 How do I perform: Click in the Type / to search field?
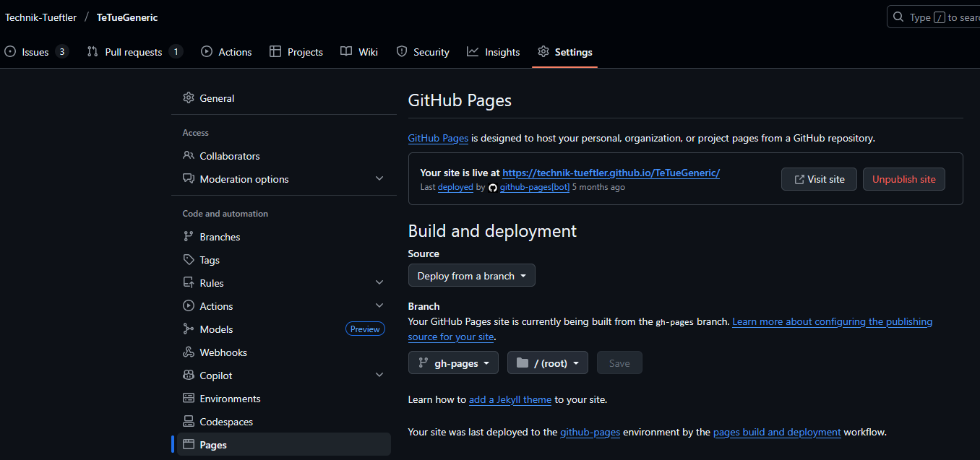pyautogui.click(x=933, y=17)
